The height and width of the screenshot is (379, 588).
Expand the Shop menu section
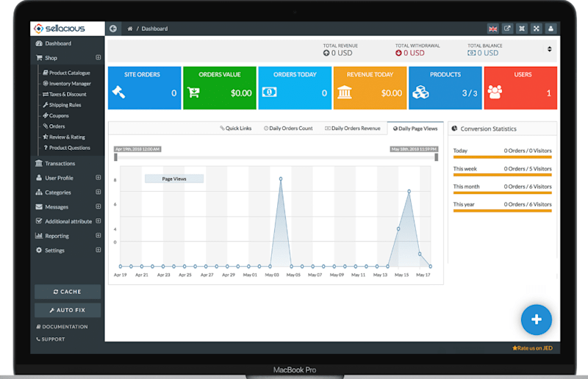(x=98, y=58)
